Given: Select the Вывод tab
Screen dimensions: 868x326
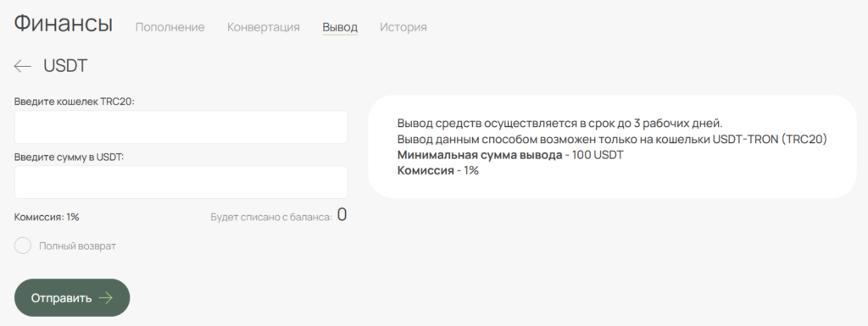Looking at the screenshot, I should coord(340,27).
